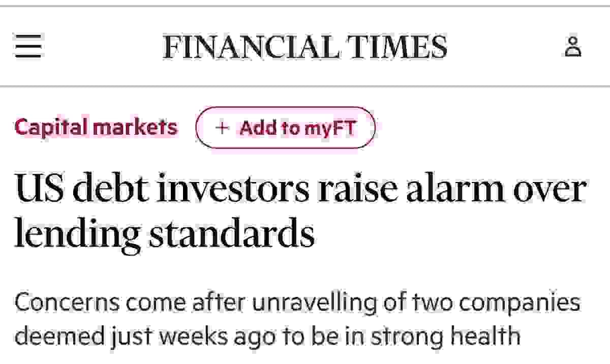Select the Capital markets topic tag
The image size is (610, 364).
[x=96, y=127]
